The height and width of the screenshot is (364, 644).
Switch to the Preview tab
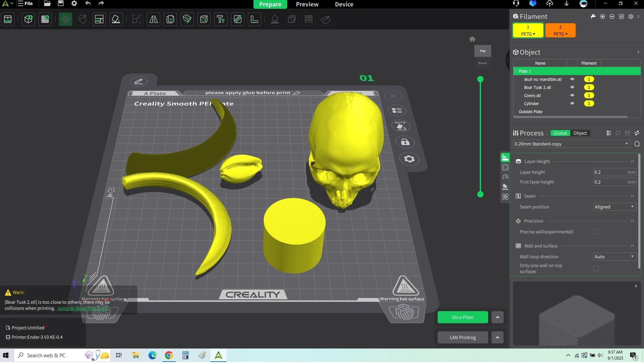point(307,4)
